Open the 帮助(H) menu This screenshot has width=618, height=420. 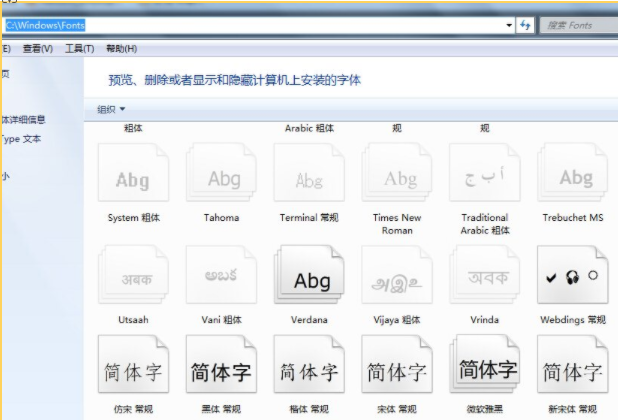pos(122,49)
